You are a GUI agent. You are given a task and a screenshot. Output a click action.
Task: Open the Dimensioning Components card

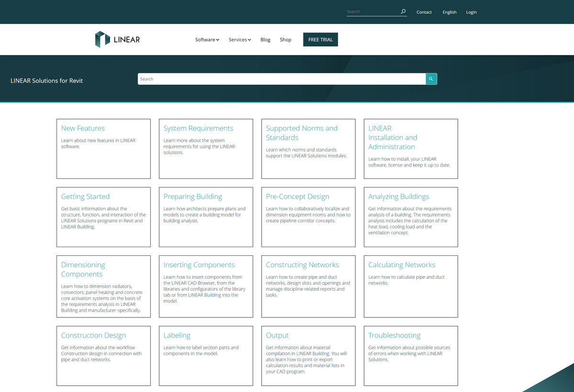point(103,286)
